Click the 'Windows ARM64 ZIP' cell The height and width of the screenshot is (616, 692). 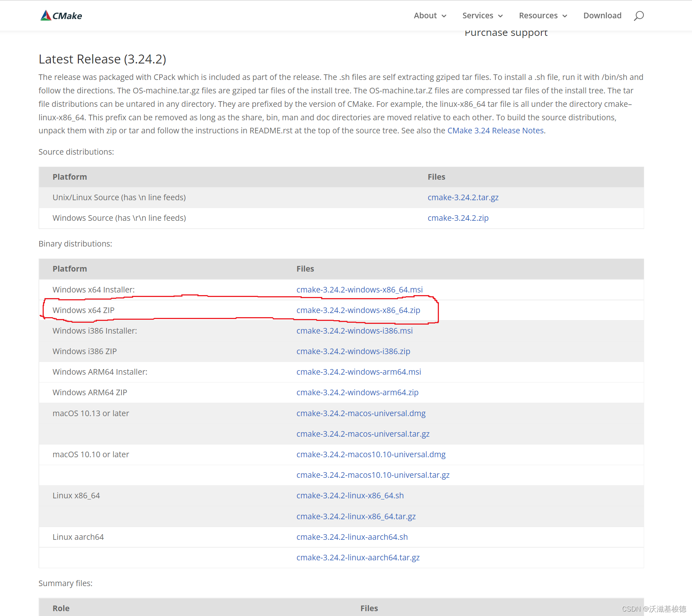coord(90,393)
